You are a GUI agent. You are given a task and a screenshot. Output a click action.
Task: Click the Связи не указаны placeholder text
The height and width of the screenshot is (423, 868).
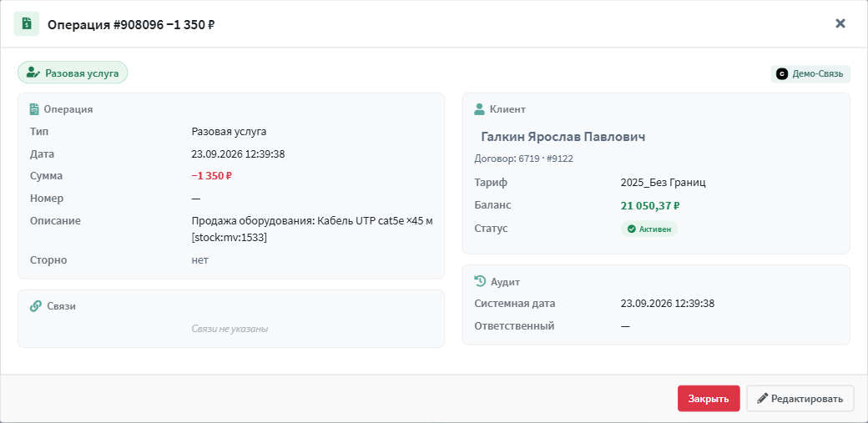tap(230, 329)
